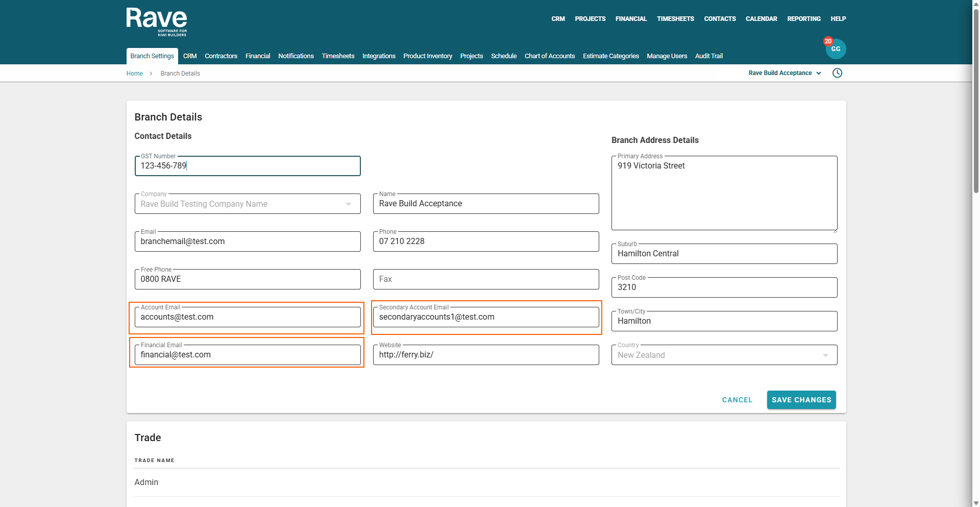
Task: Follow the Home breadcrumb link
Action: coord(134,74)
